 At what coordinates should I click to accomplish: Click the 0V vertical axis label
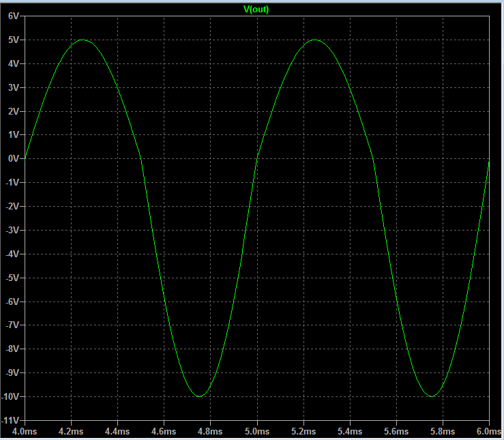point(14,158)
